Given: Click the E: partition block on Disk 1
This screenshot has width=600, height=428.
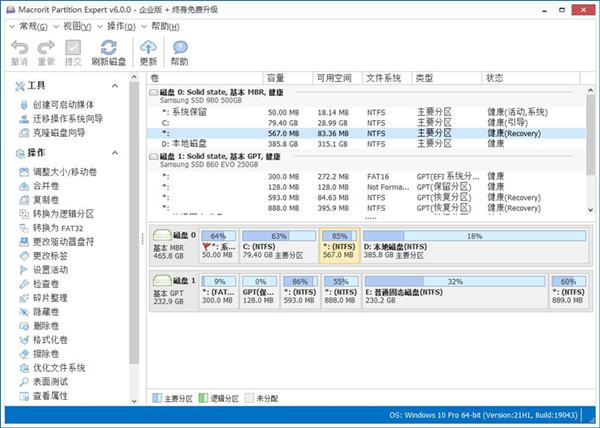Looking at the screenshot, I should click(455, 292).
